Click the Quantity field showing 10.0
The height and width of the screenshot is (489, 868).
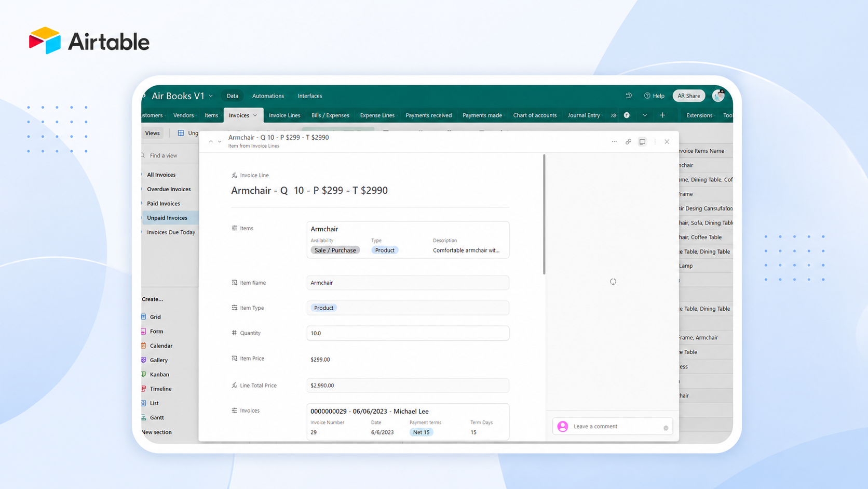pyautogui.click(x=408, y=333)
